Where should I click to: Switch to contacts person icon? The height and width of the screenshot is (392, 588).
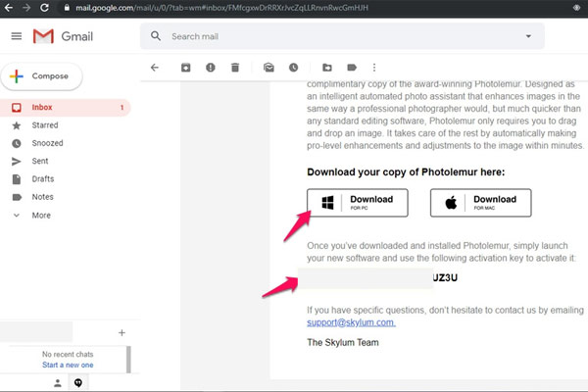(58, 383)
